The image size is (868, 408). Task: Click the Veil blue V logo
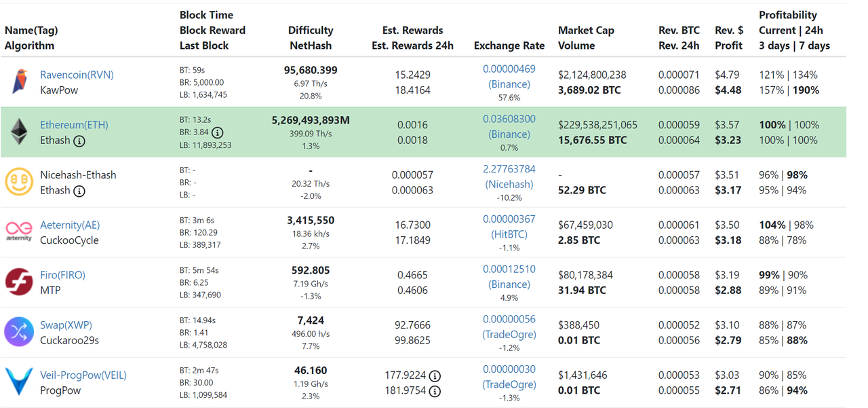coord(19,382)
